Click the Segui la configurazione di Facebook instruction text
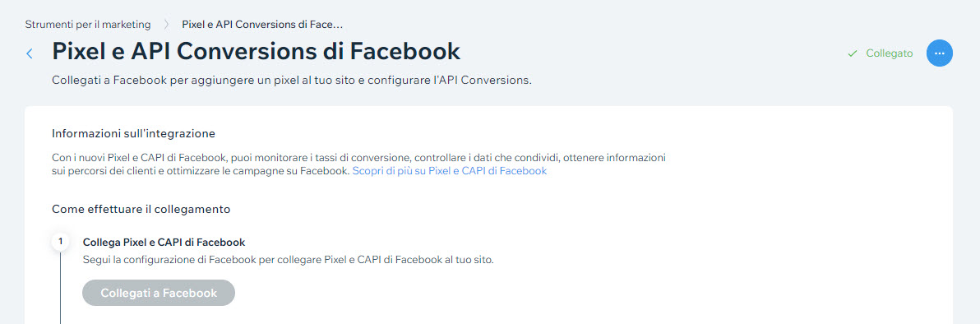This screenshot has height=324, width=980. (288, 260)
